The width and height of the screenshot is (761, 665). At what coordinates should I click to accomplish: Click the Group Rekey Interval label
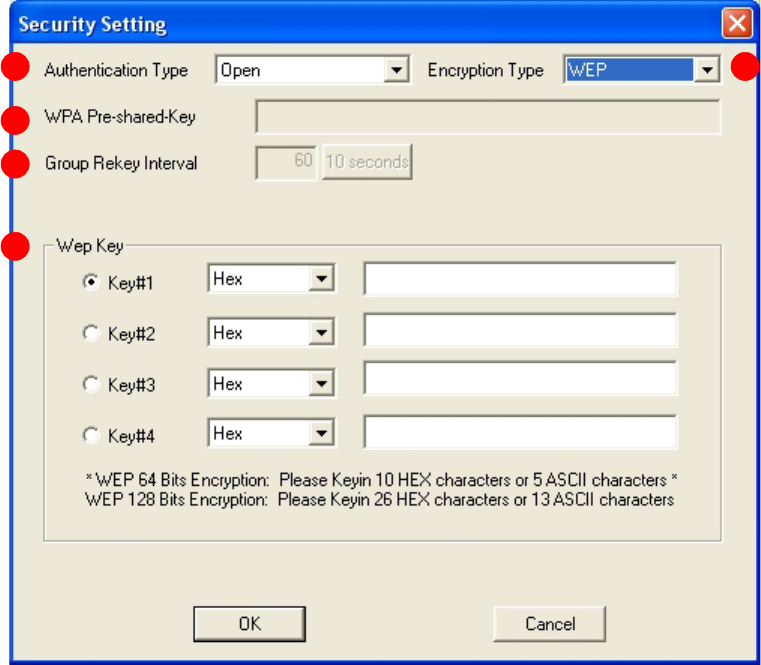click(x=121, y=163)
